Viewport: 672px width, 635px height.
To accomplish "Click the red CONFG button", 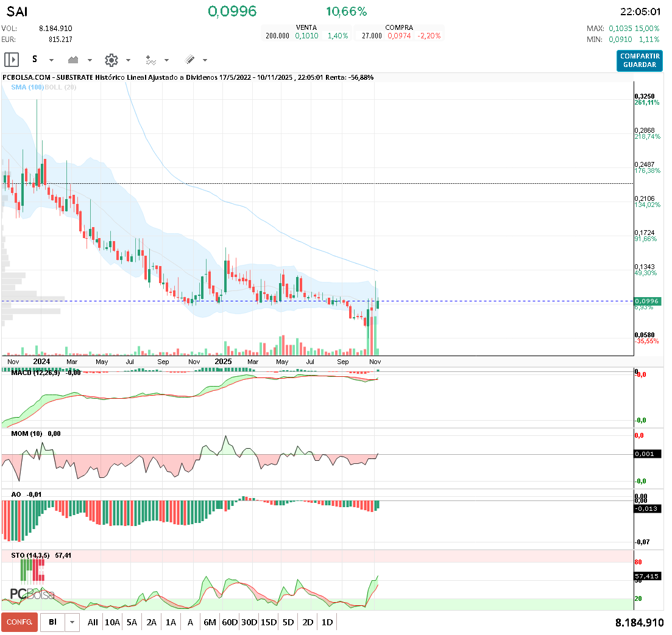I will [19, 622].
